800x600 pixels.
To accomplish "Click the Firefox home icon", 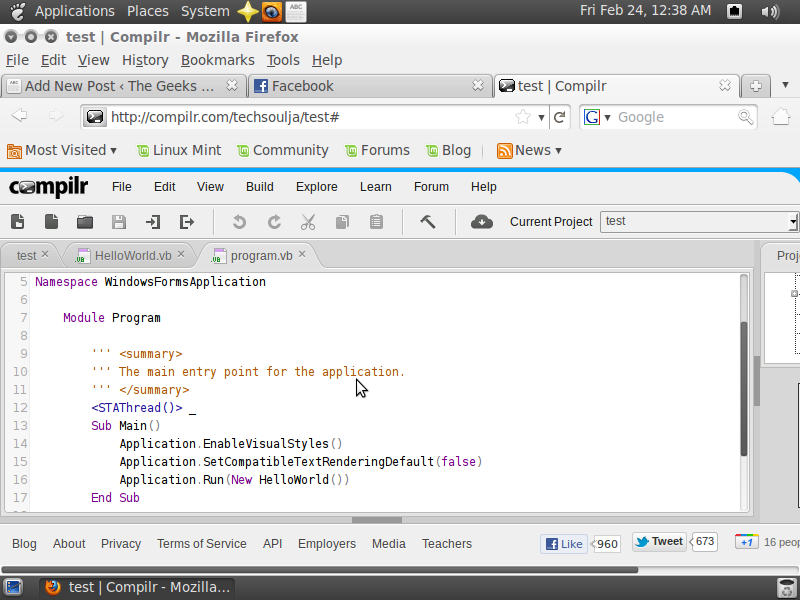I will [781, 117].
